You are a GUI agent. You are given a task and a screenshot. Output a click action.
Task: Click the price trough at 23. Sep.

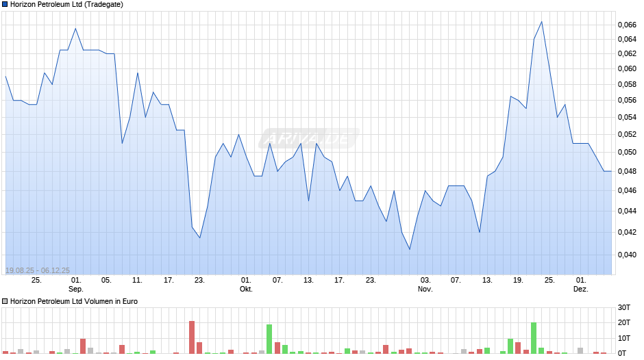click(199, 237)
